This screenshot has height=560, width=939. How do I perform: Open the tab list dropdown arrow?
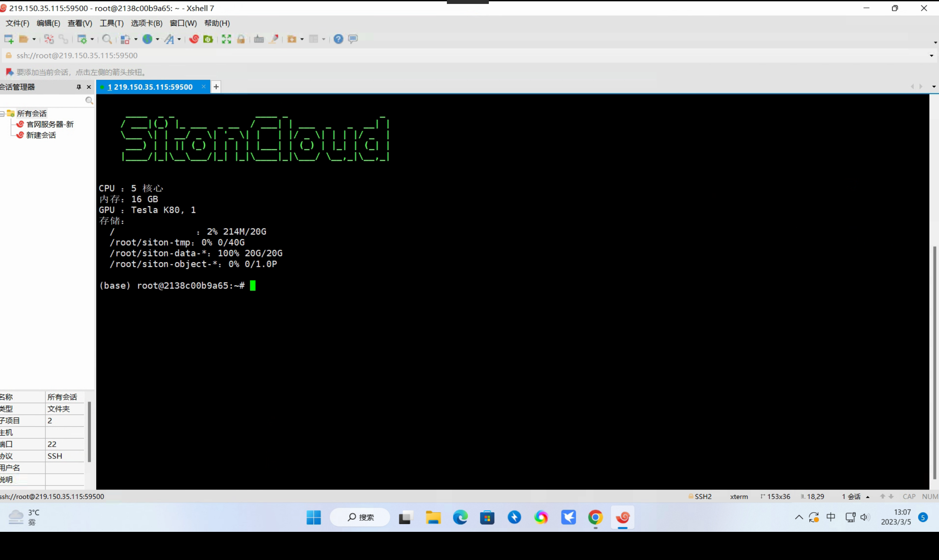pyautogui.click(x=934, y=87)
